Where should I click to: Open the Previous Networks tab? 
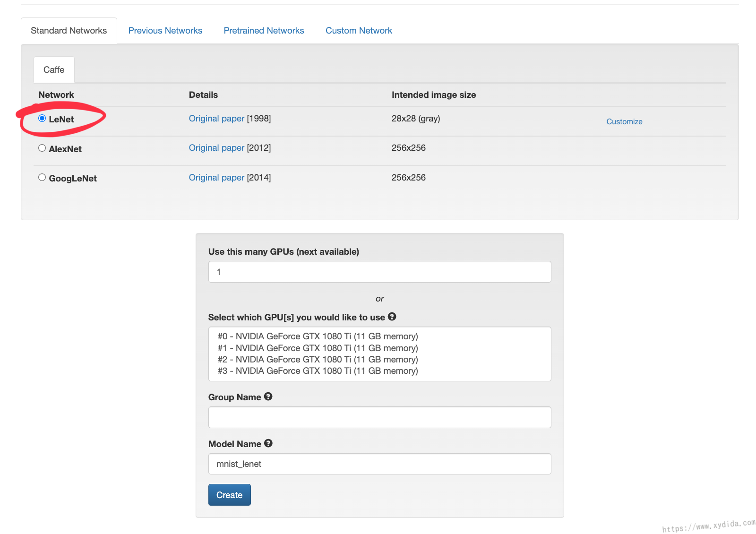(x=165, y=31)
